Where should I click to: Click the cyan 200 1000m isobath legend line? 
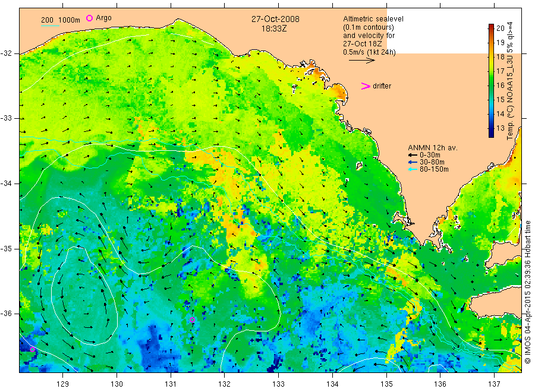coord(50,25)
